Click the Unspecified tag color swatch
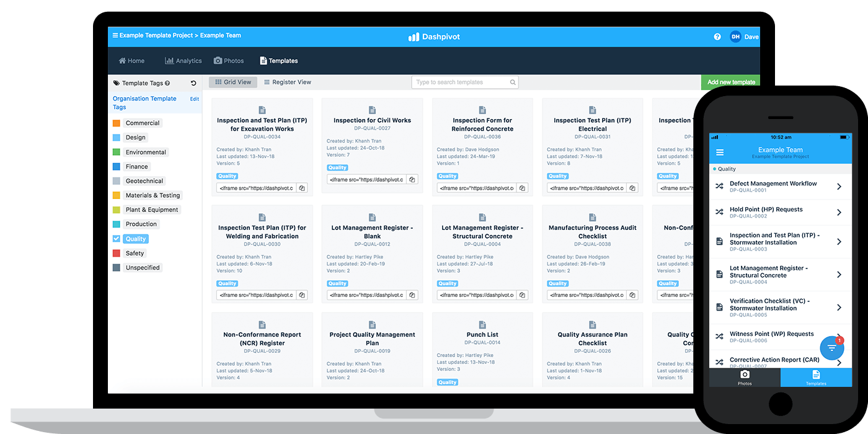 click(x=117, y=268)
